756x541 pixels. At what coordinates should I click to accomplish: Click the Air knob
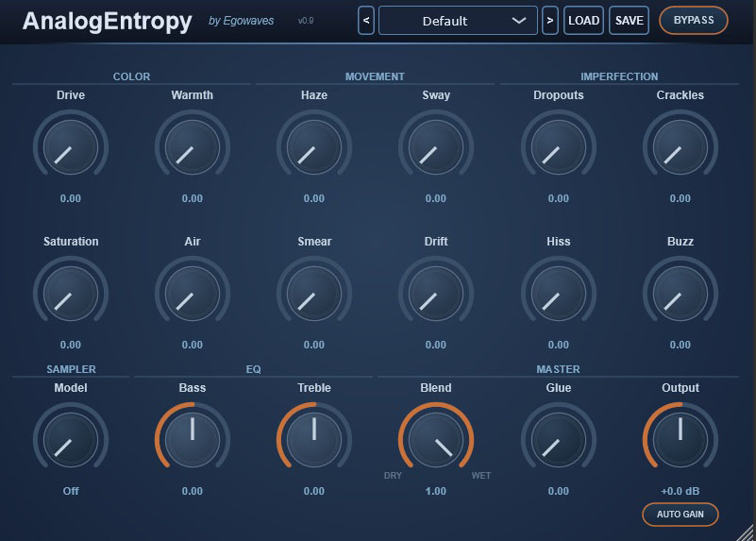(193, 294)
